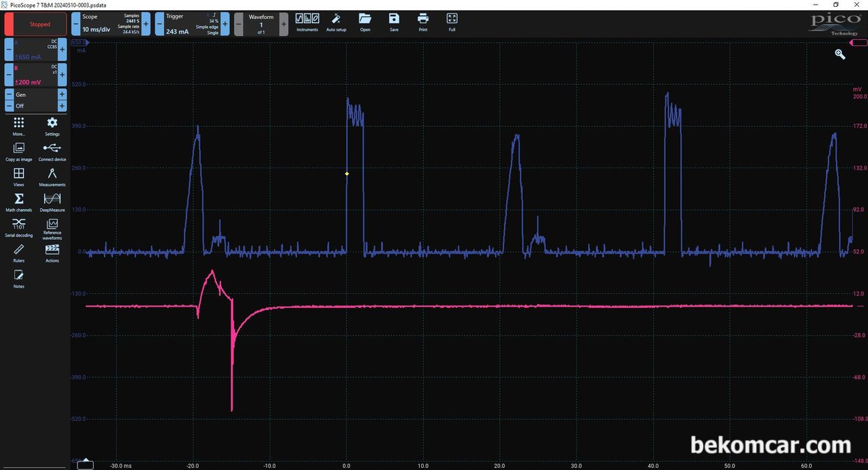Click minus beside Off row
Viewport: 868px width, 470px height.
tap(9, 106)
